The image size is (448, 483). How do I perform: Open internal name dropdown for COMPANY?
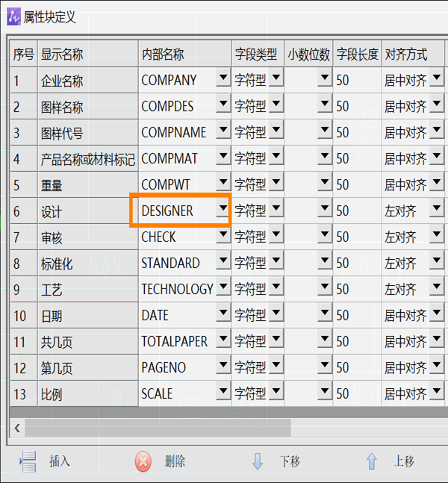[x=223, y=78]
